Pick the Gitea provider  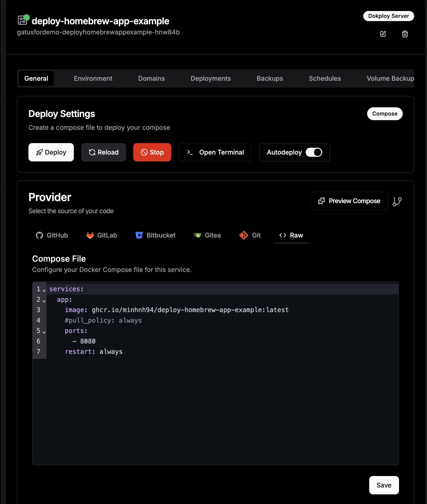(x=207, y=235)
